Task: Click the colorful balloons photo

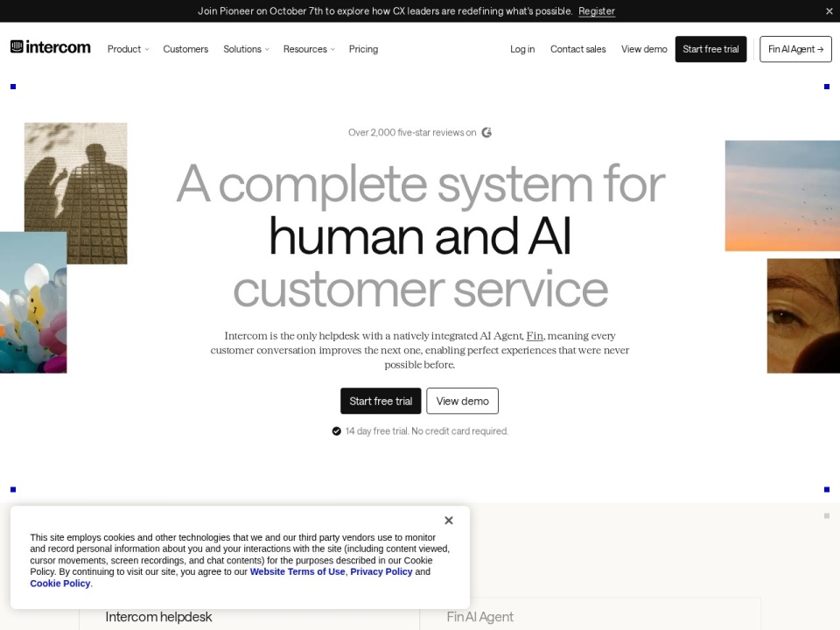Action: point(33,302)
